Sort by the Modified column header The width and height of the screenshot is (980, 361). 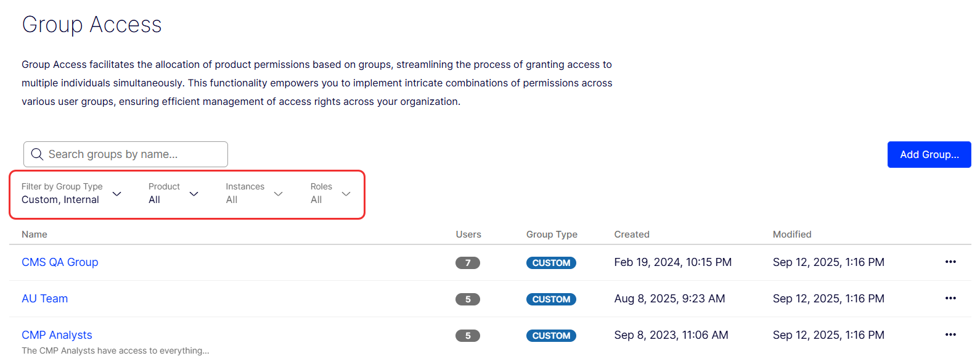coord(792,234)
